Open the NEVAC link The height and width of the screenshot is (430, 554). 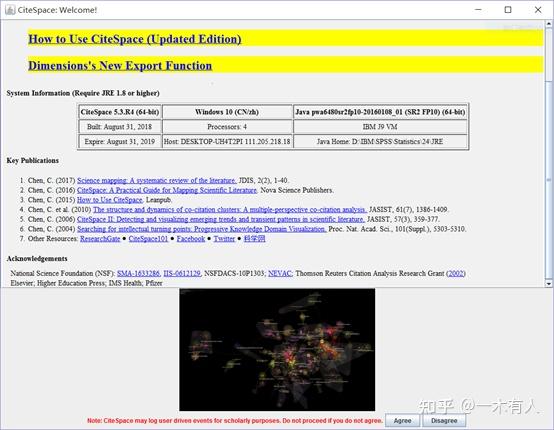(280, 273)
